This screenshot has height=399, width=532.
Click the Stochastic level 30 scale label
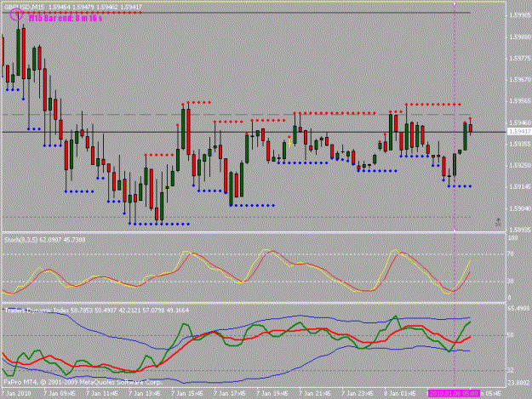511,281
